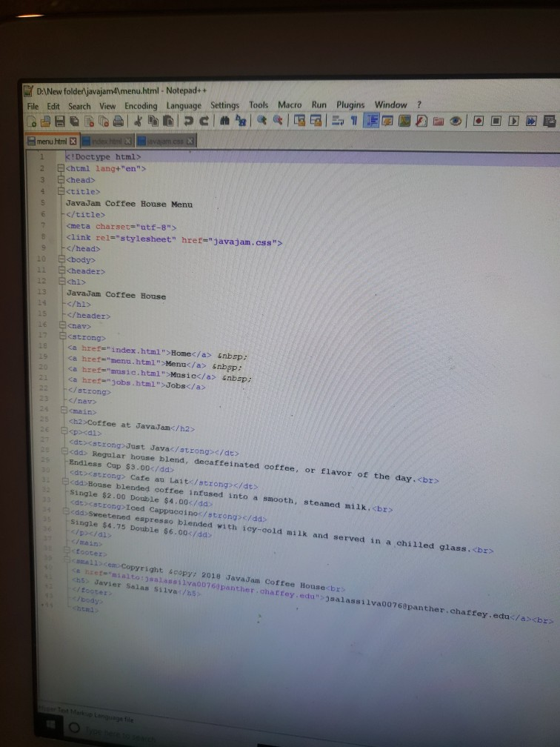Collapse the <head> fold marker
Screen dimensions: 560x747
tap(61, 179)
